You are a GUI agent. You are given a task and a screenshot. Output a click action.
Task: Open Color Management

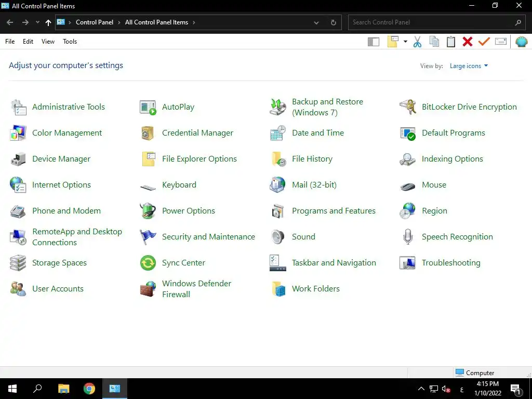click(x=56, y=133)
